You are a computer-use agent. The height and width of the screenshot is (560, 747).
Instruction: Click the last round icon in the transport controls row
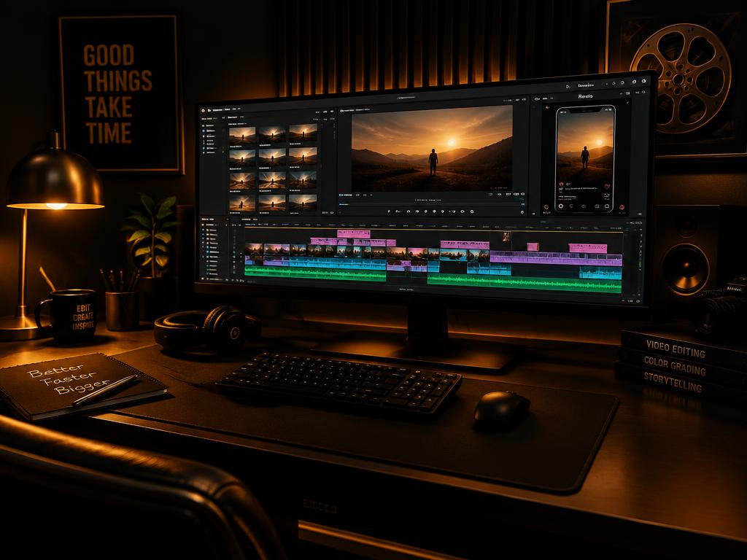[472, 212]
